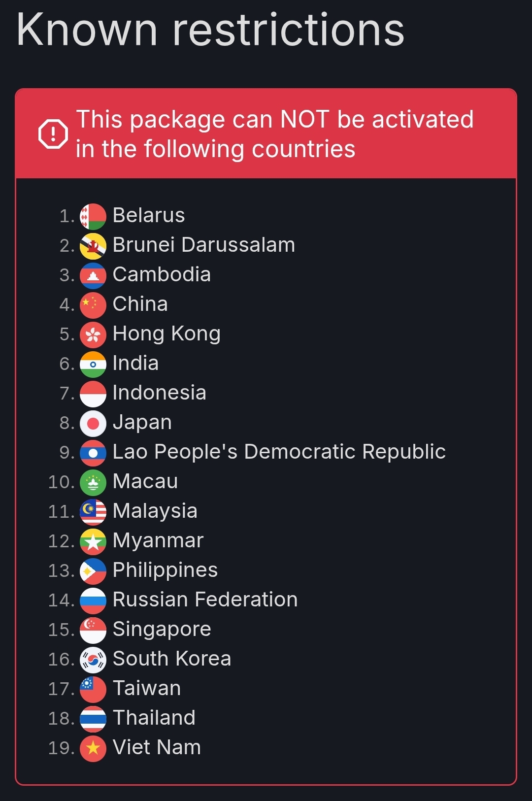Click the China country name
Screen dimensions: 532x801
coord(140,304)
